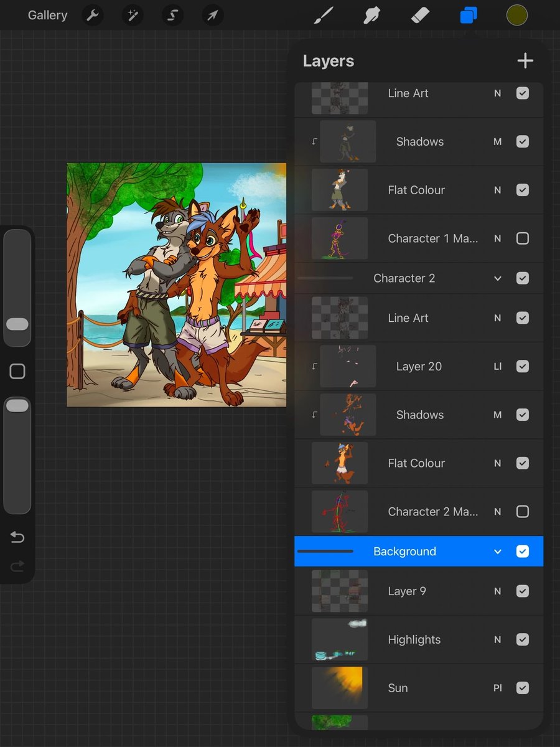Add a new layer with the plus icon

point(525,60)
